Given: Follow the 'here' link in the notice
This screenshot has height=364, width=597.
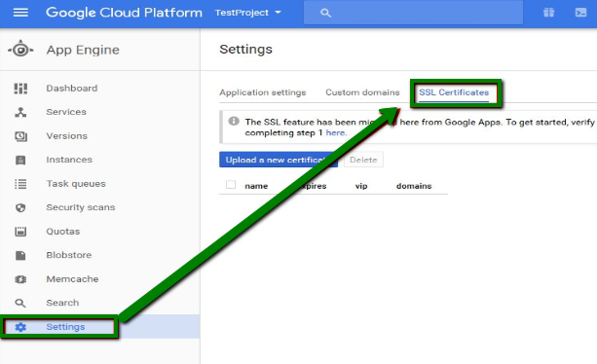Looking at the screenshot, I should tap(336, 132).
